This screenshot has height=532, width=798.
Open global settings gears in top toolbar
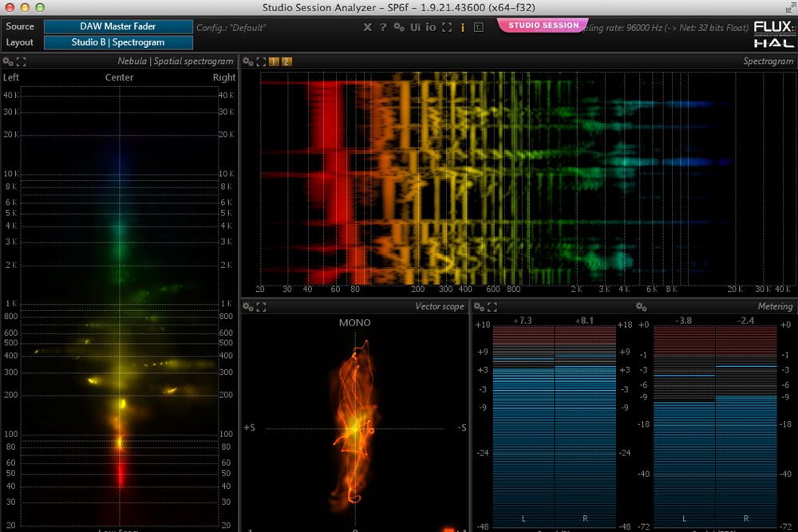pyautogui.click(x=399, y=27)
